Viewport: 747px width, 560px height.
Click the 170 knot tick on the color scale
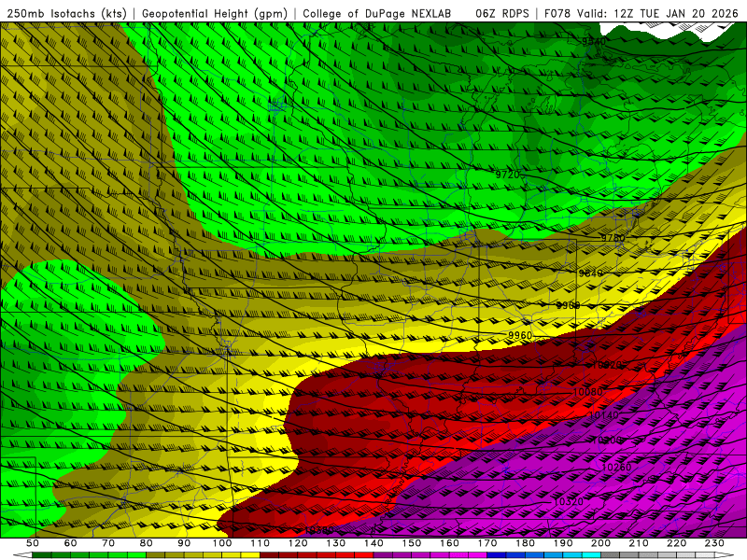click(487, 543)
